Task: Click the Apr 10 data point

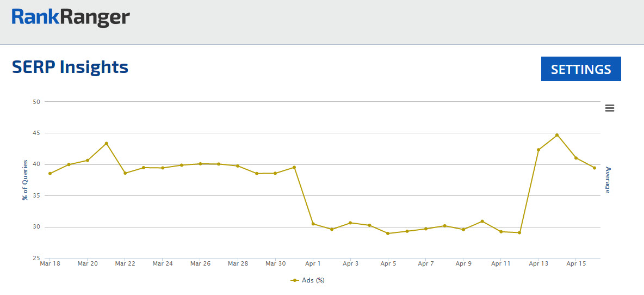Action: (482, 221)
